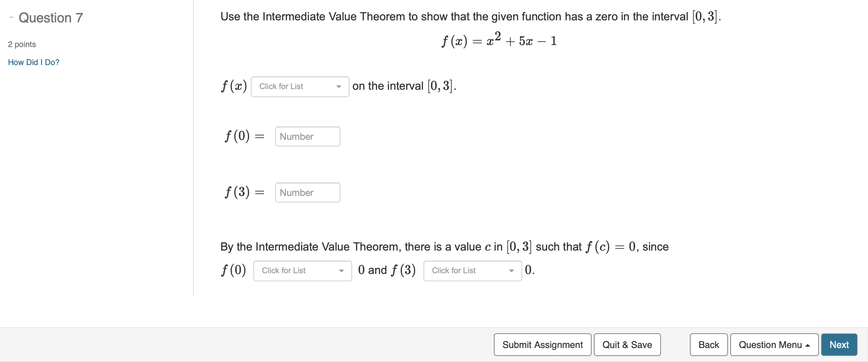Open the Question Menu

point(774,344)
